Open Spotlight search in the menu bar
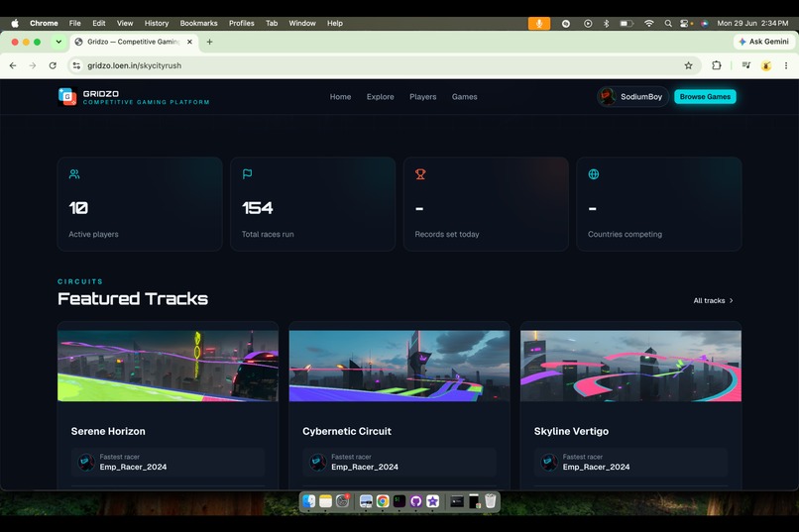This screenshot has width=799, height=532. coord(668,24)
